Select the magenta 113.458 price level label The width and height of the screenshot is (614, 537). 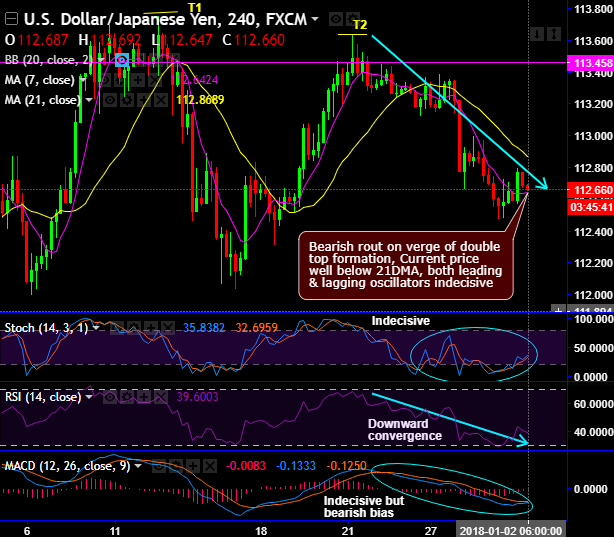tap(590, 63)
